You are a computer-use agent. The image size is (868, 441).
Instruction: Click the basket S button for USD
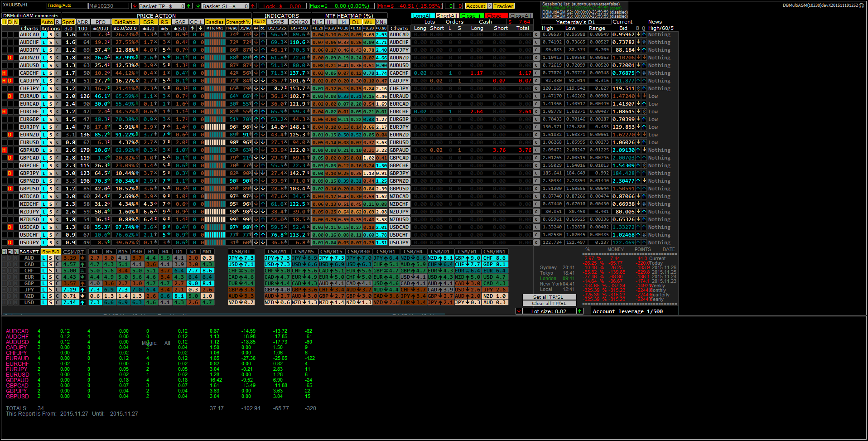(x=51, y=302)
